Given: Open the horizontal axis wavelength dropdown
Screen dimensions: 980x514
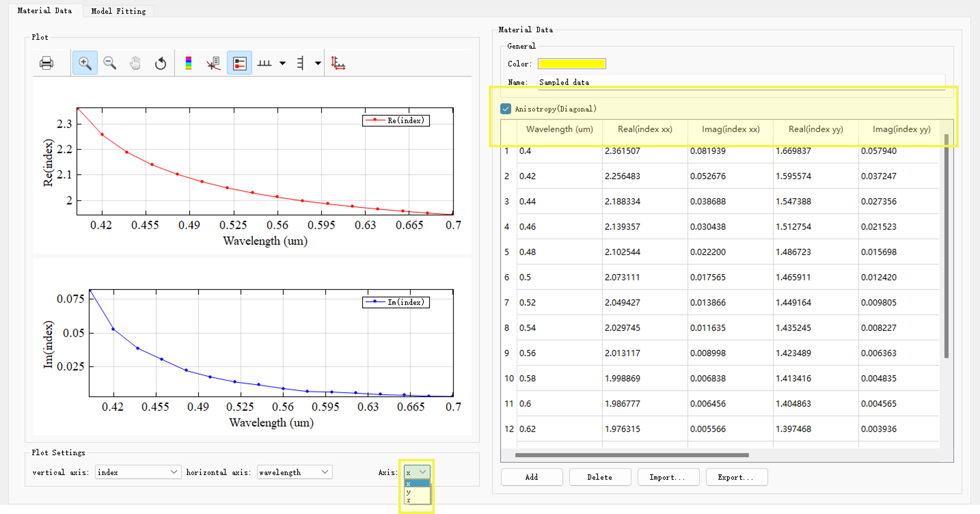Looking at the screenshot, I should click(x=294, y=472).
